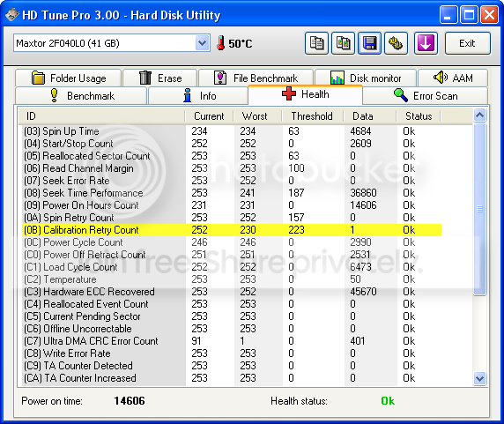
Task: Select the (C1) Load Cycle Count row
Action: point(232,267)
